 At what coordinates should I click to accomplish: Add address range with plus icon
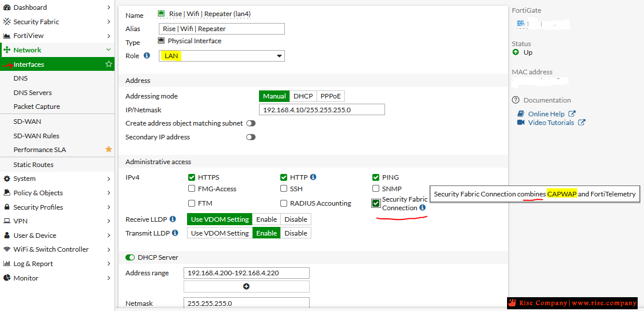[246, 286]
